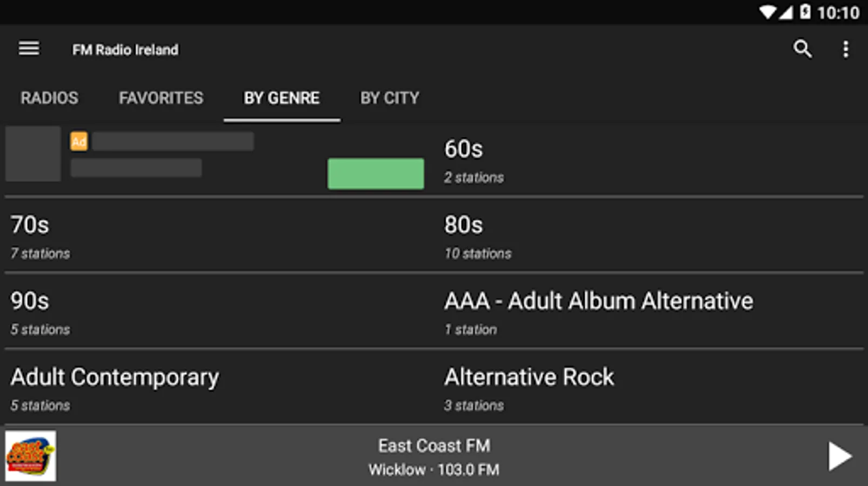
Task: Tap the search magnifier icon
Action: (802, 49)
